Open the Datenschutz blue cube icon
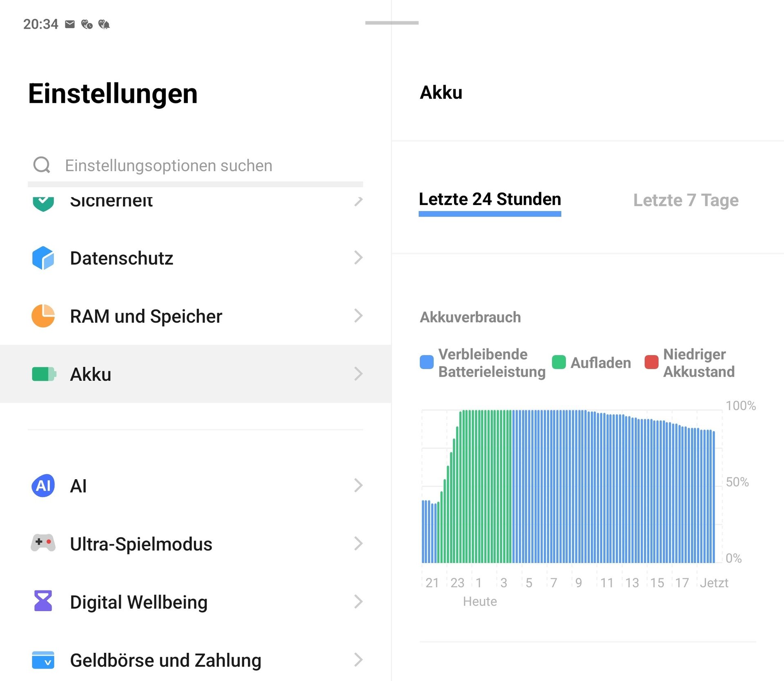 43,258
